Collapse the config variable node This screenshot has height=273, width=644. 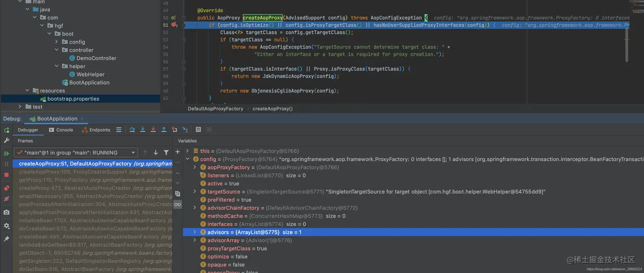pyautogui.click(x=187, y=159)
